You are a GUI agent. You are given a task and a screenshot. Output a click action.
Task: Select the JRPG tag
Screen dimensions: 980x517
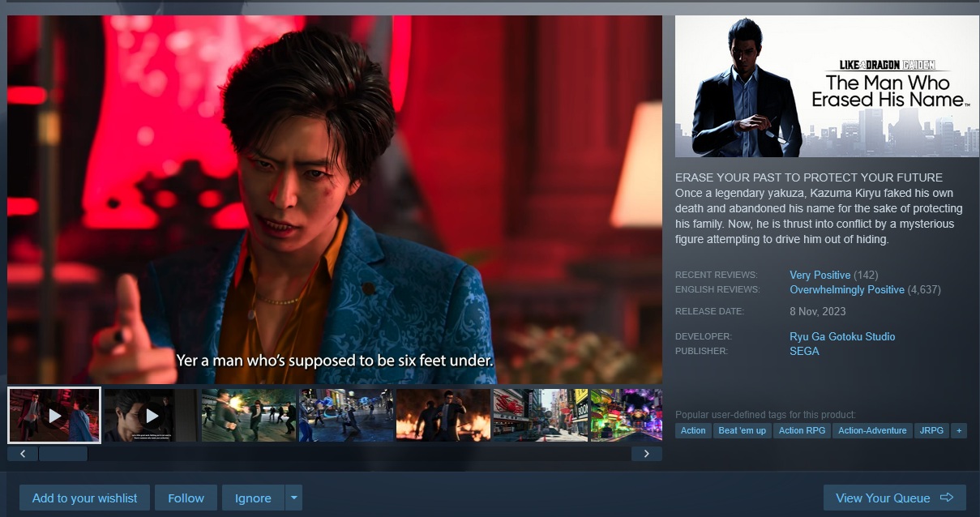coord(932,430)
